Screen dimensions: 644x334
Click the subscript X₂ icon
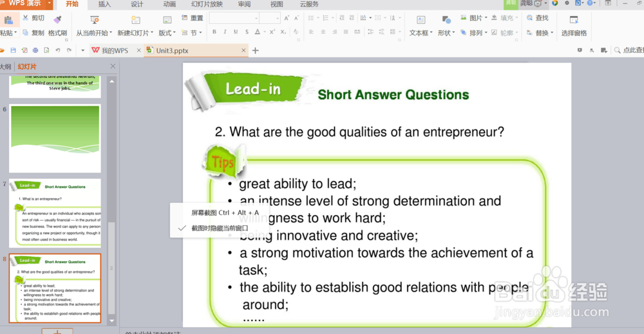[283, 32]
